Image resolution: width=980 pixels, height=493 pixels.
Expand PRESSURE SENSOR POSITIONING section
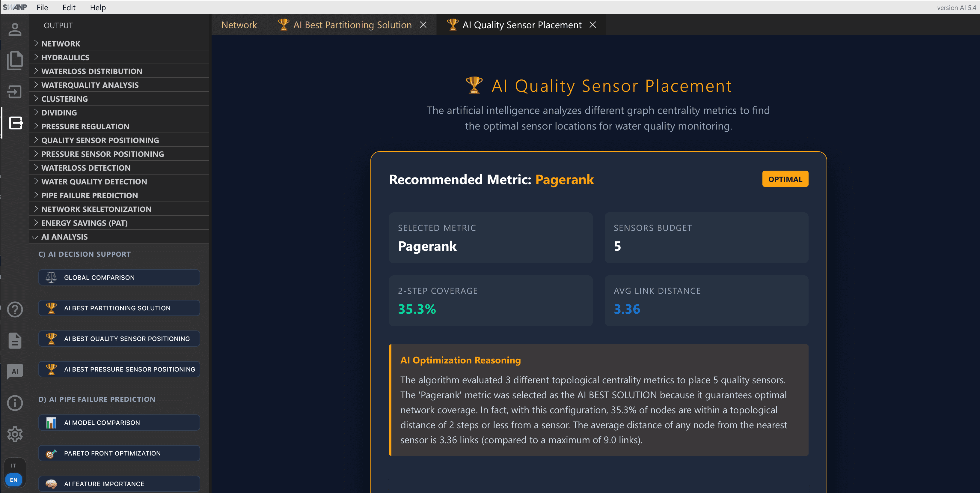pos(119,154)
